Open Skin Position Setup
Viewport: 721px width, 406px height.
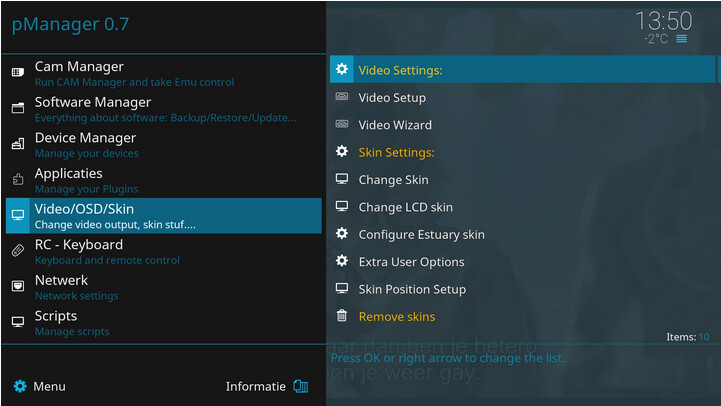(x=522, y=289)
